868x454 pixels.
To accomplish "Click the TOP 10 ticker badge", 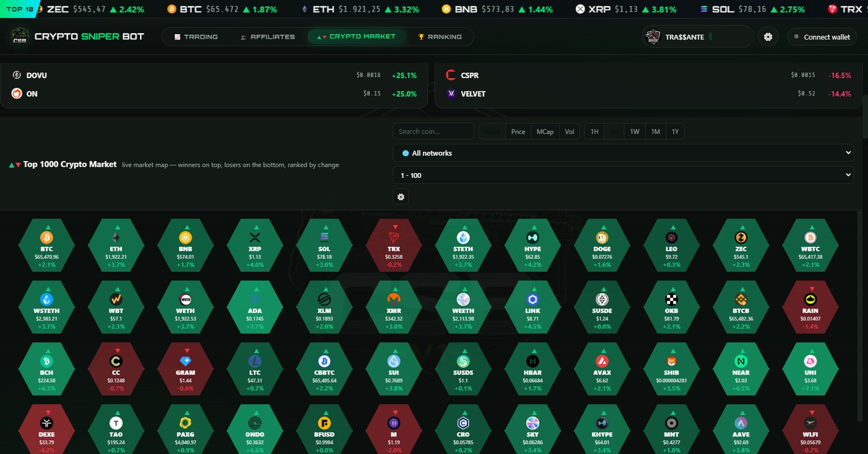I will pos(19,9).
